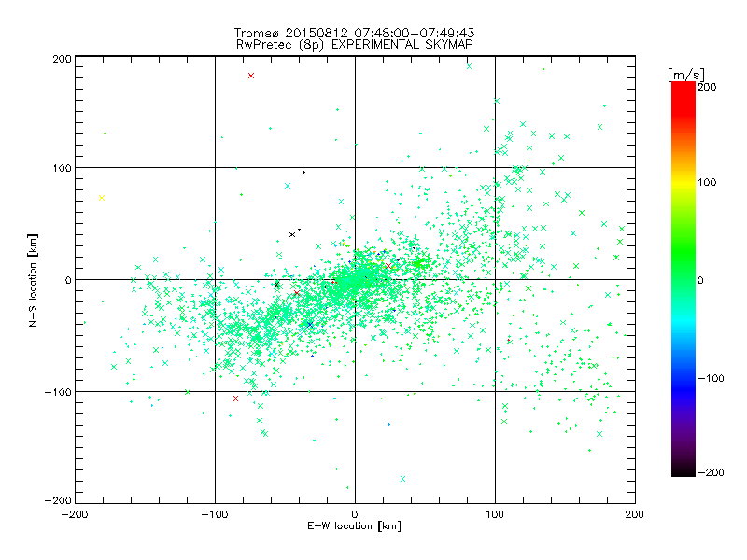Pick the yellow band of the colorbar
The width and height of the screenshot is (747, 560).
[684, 183]
